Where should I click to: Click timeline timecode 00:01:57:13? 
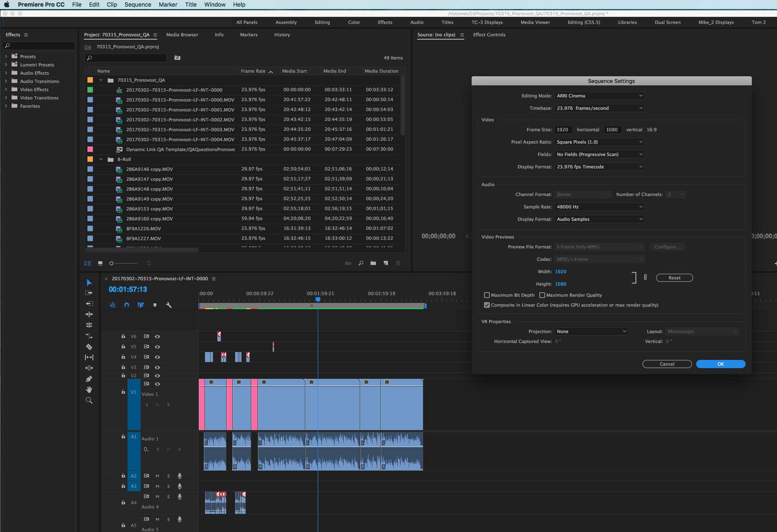pos(128,290)
